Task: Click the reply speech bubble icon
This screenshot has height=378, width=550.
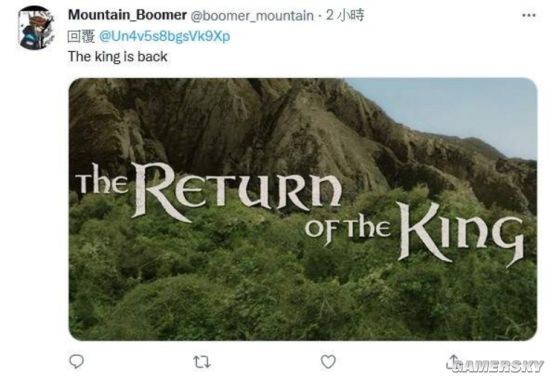Action: [76, 361]
